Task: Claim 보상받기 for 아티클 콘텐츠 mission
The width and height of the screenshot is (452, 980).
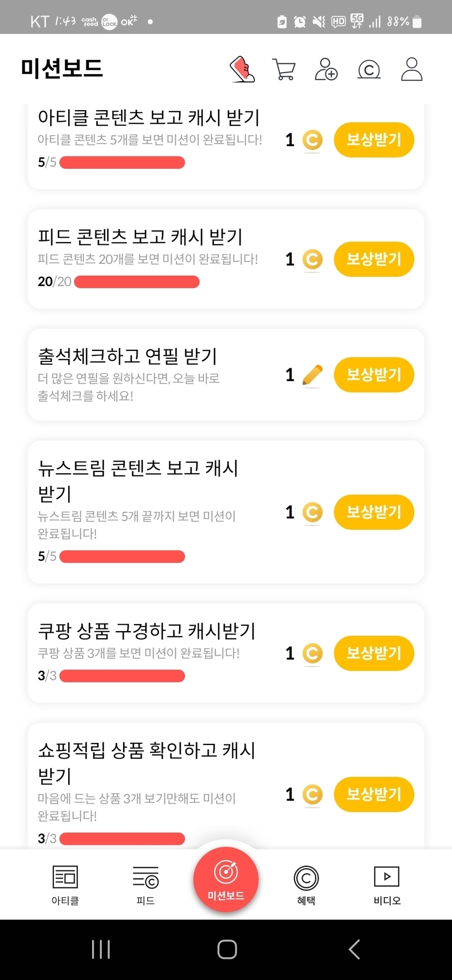Action: tap(374, 140)
